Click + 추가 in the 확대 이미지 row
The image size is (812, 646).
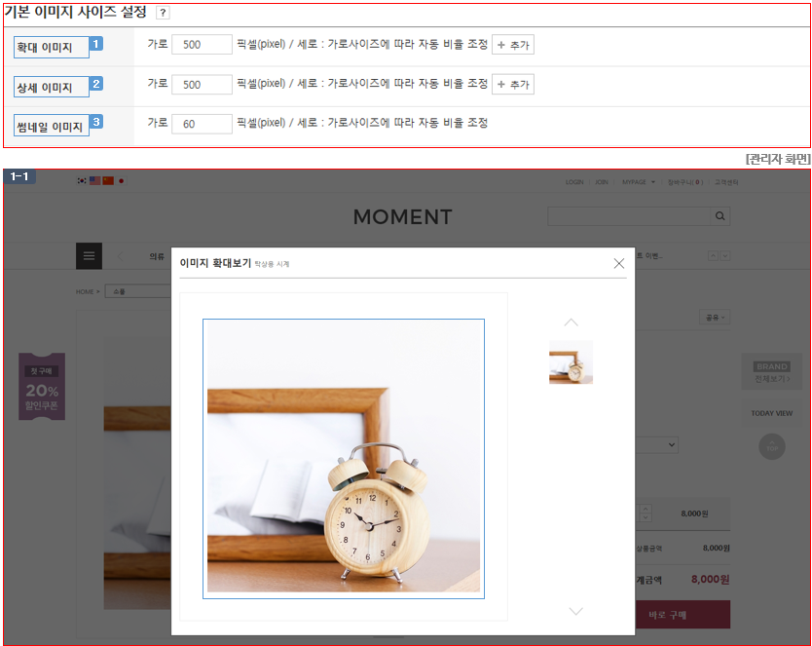point(513,45)
